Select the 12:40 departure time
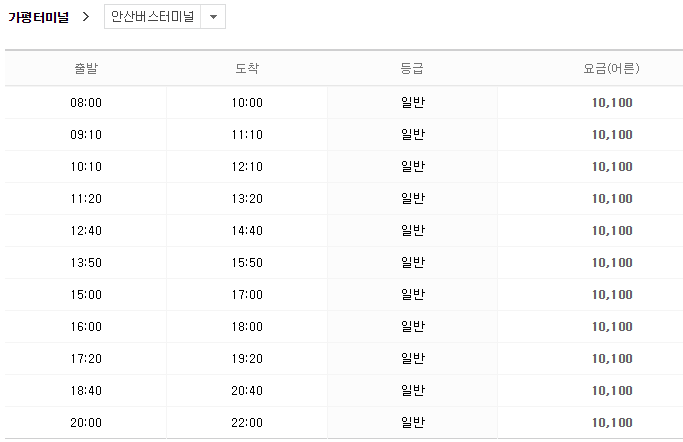The image size is (683, 442). 86,231
